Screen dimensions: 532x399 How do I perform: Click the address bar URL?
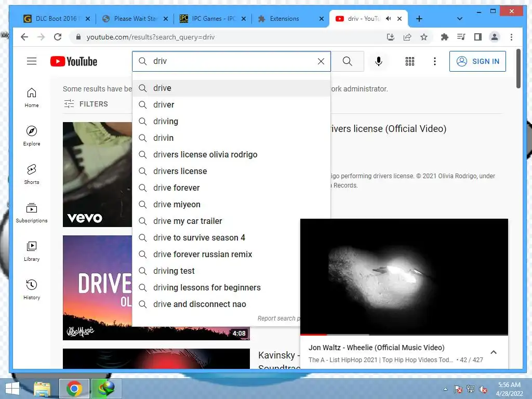(x=151, y=37)
